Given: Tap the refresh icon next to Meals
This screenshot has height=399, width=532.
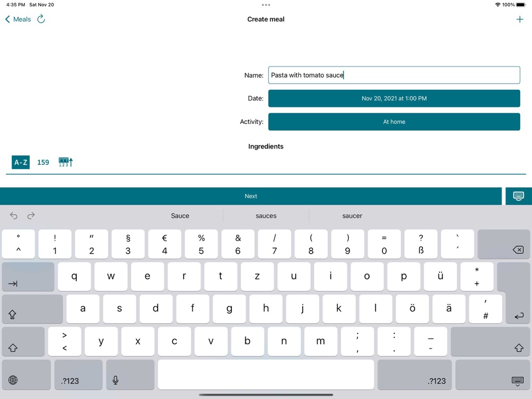Looking at the screenshot, I should (41, 19).
